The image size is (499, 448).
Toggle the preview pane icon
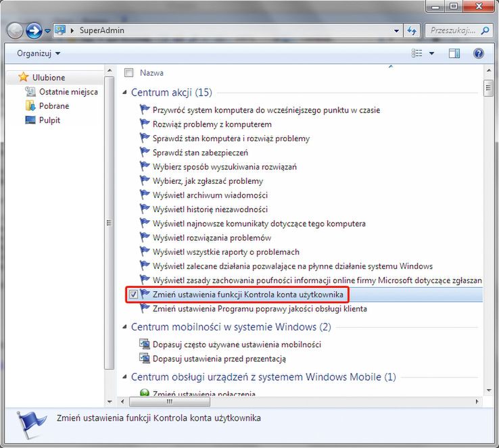(x=454, y=53)
